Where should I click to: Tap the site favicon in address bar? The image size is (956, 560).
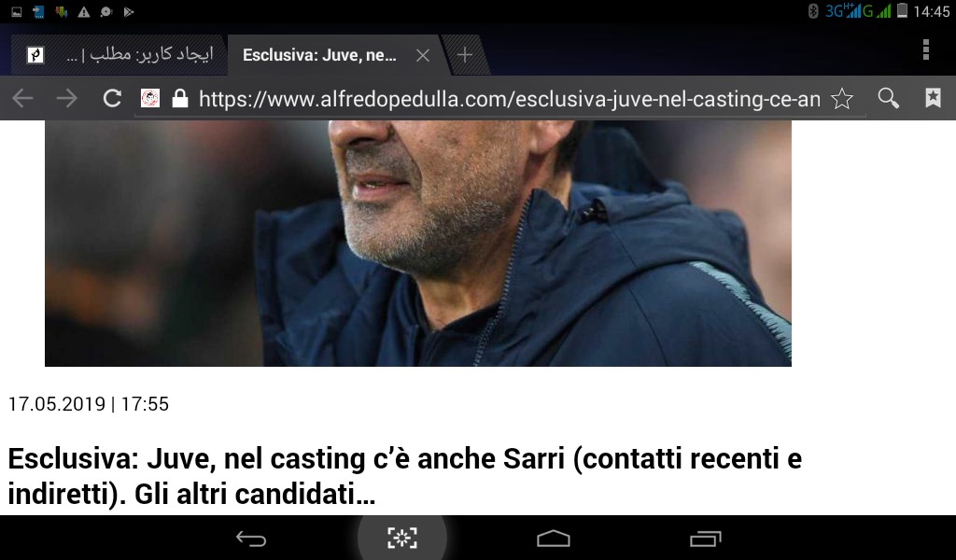[x=150, y=98]
